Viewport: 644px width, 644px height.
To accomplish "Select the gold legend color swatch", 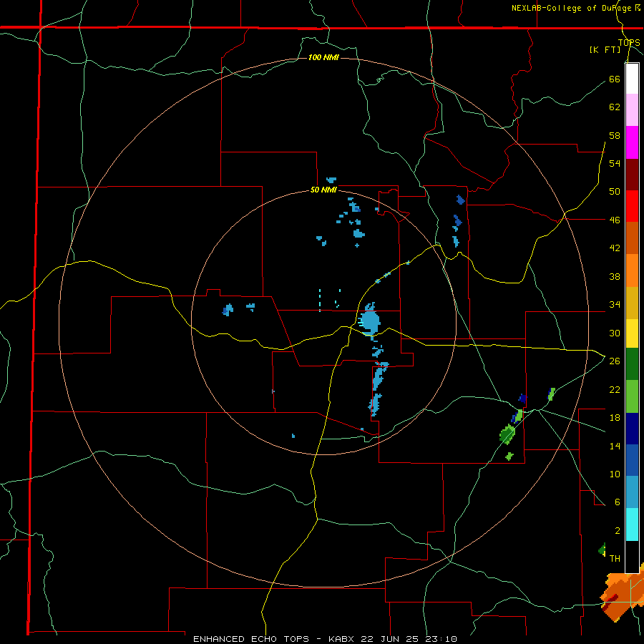I will coord(632,303).
